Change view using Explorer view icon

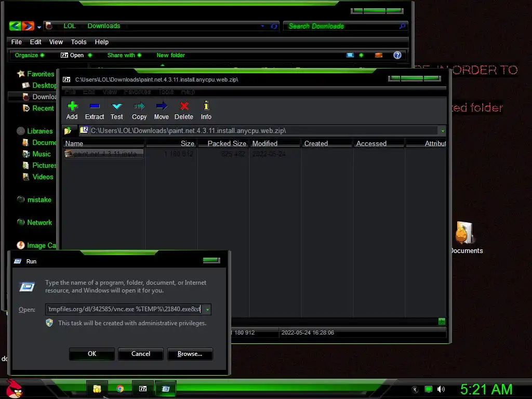(x=350, y=55)
